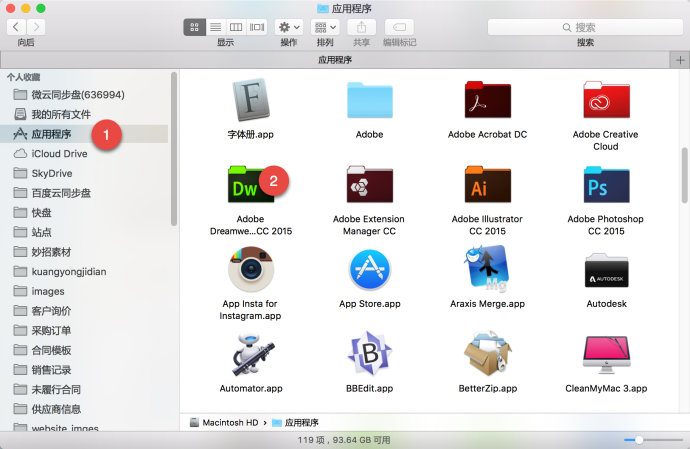Select the Araxis Merge.app icon

click(488, 269)
